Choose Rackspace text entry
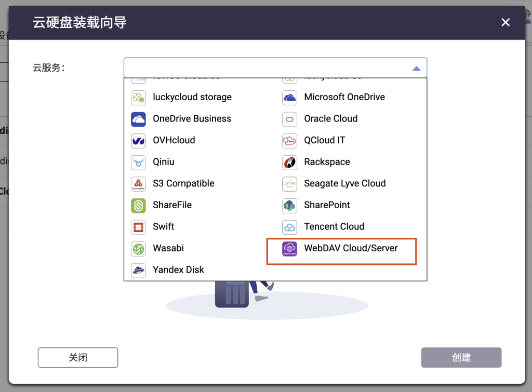This screenshot has width=532, height=392. tap(327, 162)
